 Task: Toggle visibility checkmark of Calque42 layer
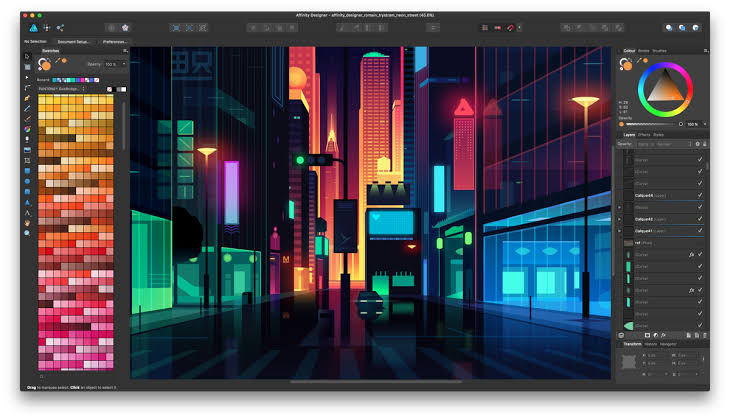click(x=700, y=219)
